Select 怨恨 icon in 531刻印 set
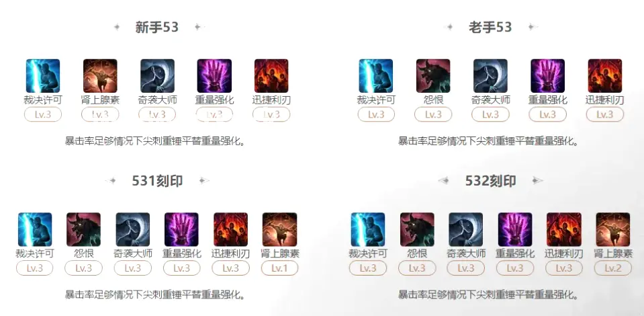 [x=84, y=229]
